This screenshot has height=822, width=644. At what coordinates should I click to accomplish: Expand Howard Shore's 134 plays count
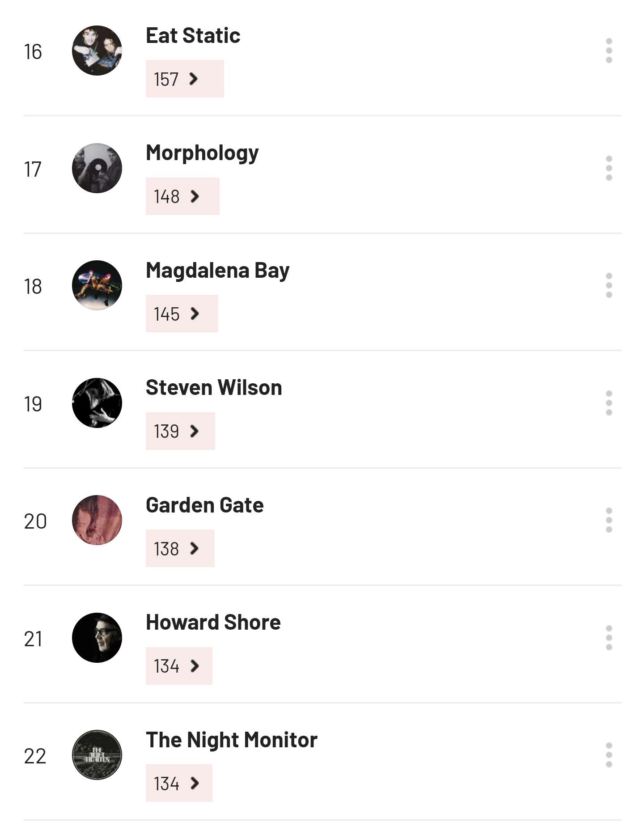point(179,666)
